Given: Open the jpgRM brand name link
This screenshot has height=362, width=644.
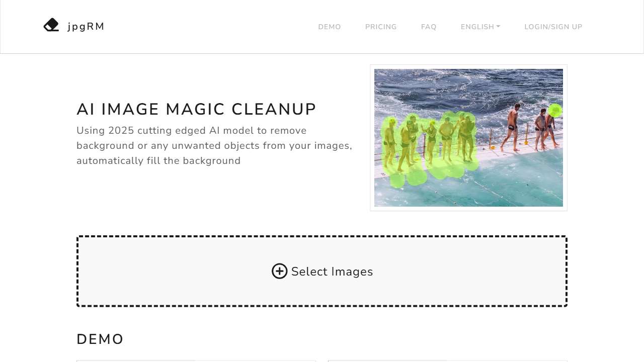Looking at the screenshot, I should tap(86, 27).
